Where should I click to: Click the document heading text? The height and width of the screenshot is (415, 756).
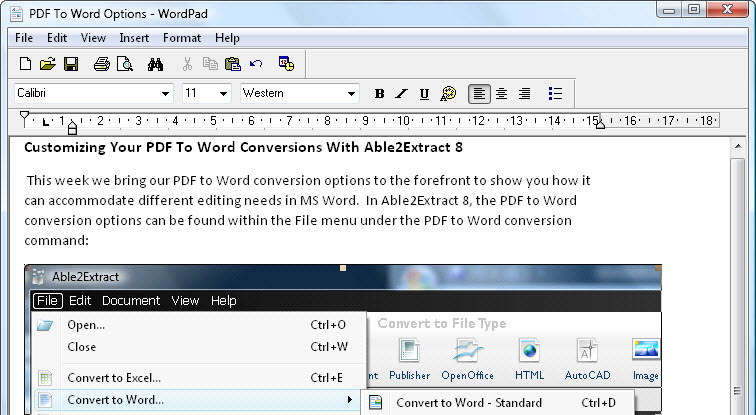[x=243, y=147]
